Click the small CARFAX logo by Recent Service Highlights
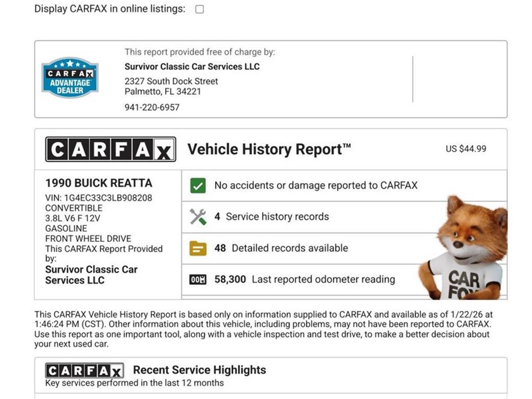Viewport: 532px width, 399px height. click(x=84, y=370)
